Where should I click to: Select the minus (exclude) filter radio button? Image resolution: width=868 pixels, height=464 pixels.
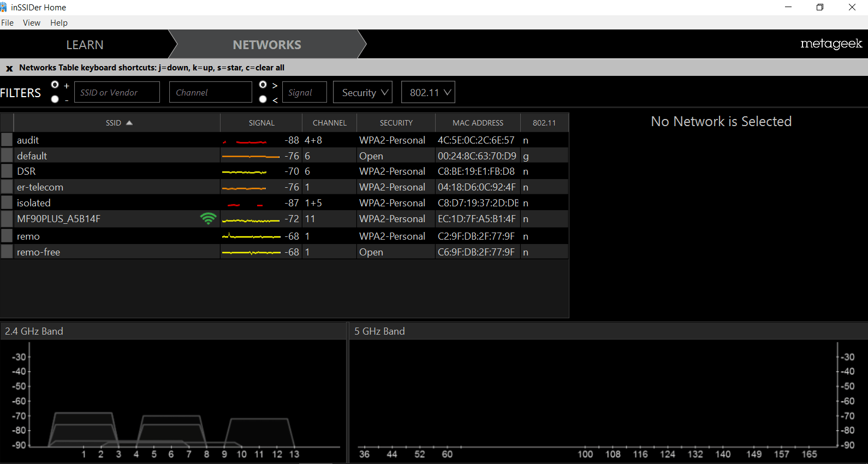tap(55, 99)
